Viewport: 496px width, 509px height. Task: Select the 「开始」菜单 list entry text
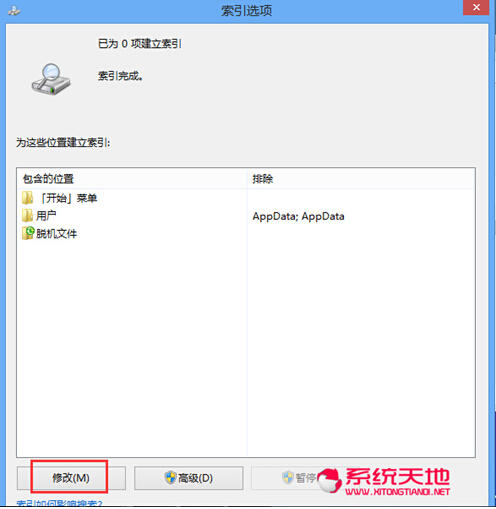68,198
